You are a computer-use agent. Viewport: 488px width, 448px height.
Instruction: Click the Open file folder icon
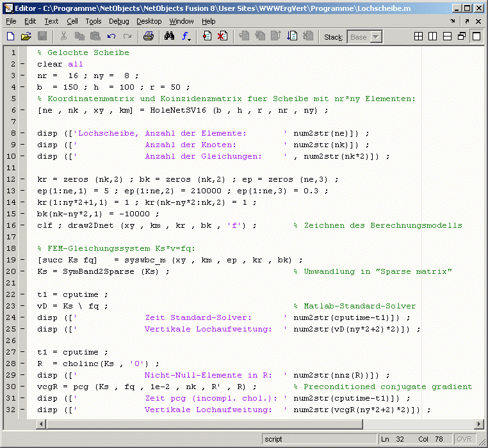coord(26,36)
